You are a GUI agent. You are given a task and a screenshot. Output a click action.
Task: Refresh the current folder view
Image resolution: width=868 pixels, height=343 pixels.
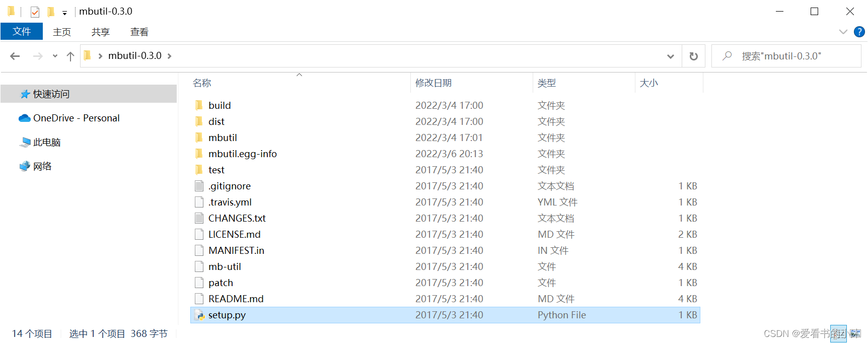(x=693, y=56)
